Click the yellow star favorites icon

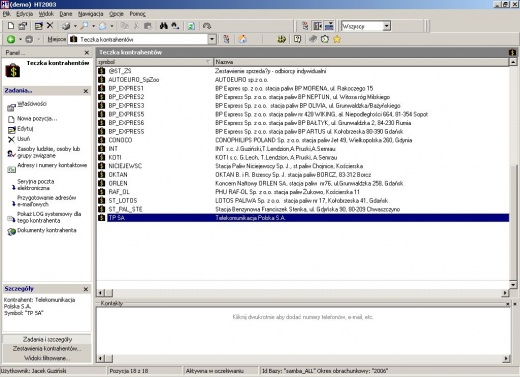point(337,39)
